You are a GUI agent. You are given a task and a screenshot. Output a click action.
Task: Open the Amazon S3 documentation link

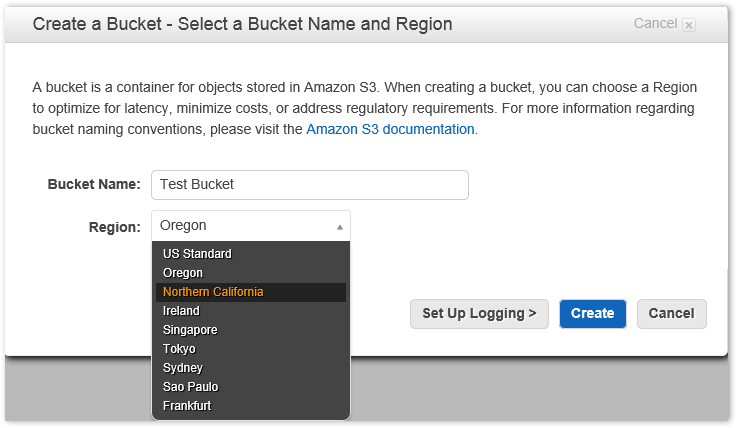390,129
